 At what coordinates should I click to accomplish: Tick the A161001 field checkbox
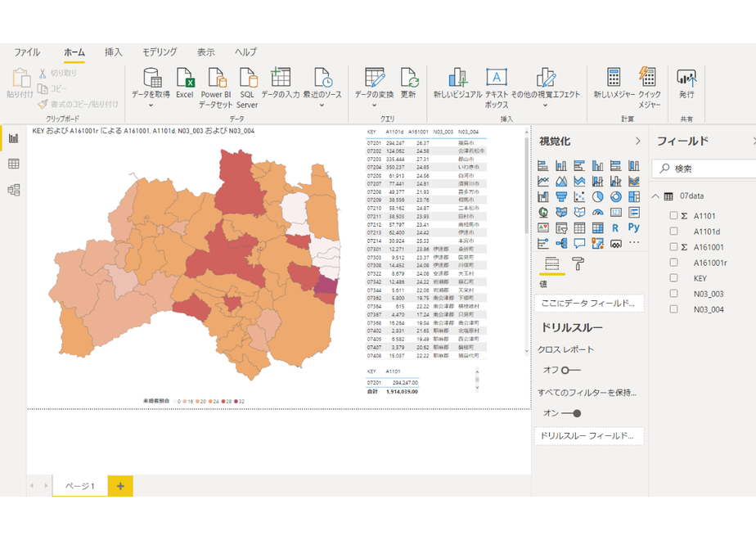pyautogui.click(x=673, y=247)
